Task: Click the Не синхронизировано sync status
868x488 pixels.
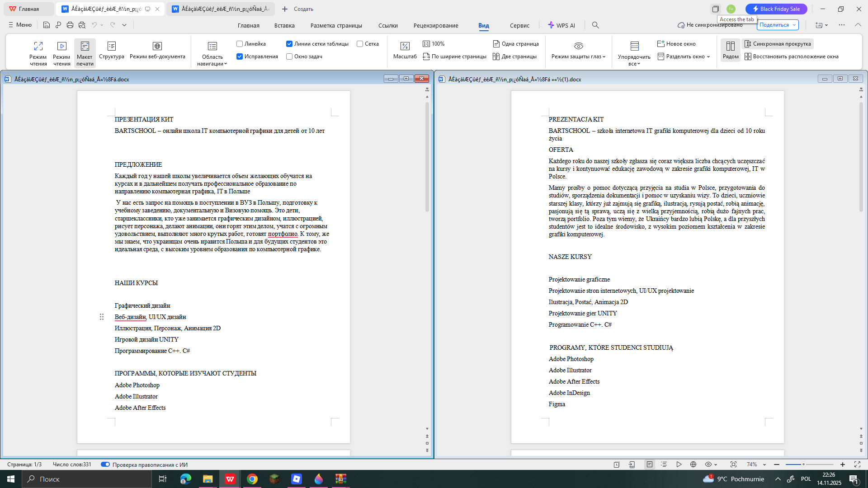Action: point(710,25)
